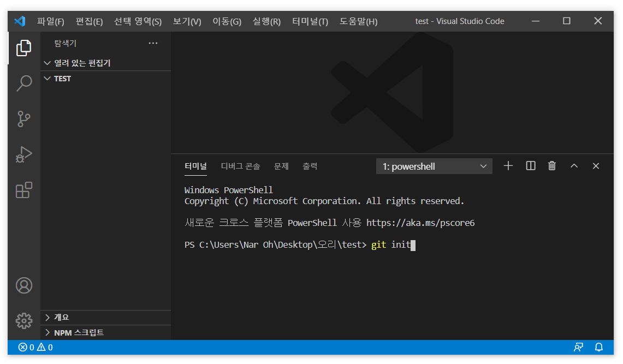Open the Accounts icon in activity bar
The height and width of the screenshot is (364, 623).
point(24,285)
